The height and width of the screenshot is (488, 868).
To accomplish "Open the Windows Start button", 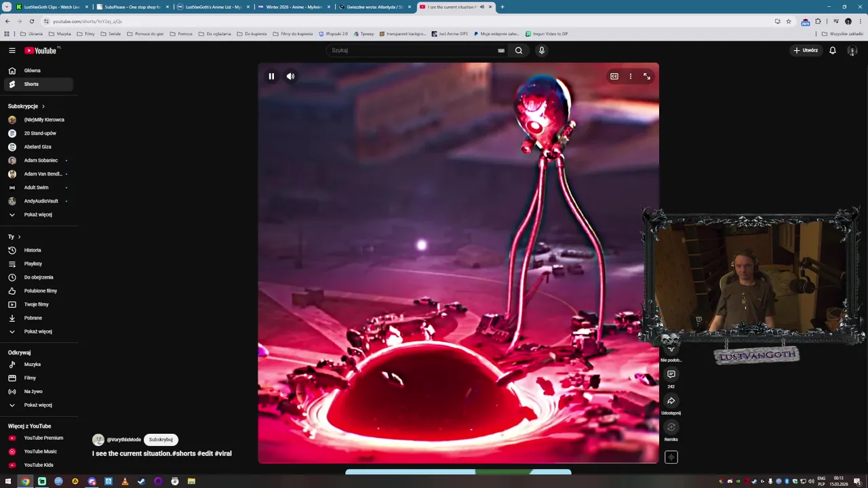I will [9, 481].
